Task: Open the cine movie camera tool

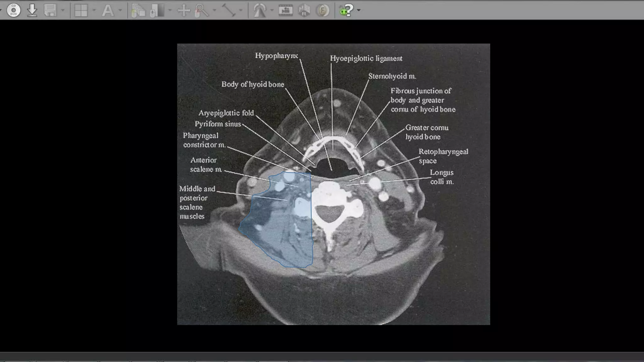Action: pos(286,10)
